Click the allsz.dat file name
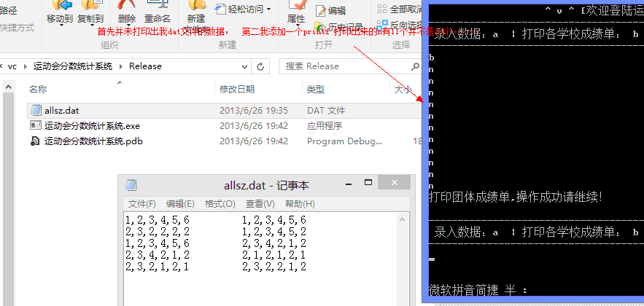Viewport: 644px width, 306px height. pyautogui.click(x=61, y=111)
